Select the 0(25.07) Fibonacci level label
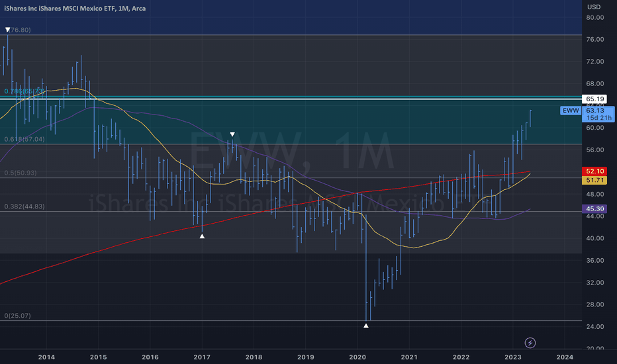 [18, 316]
